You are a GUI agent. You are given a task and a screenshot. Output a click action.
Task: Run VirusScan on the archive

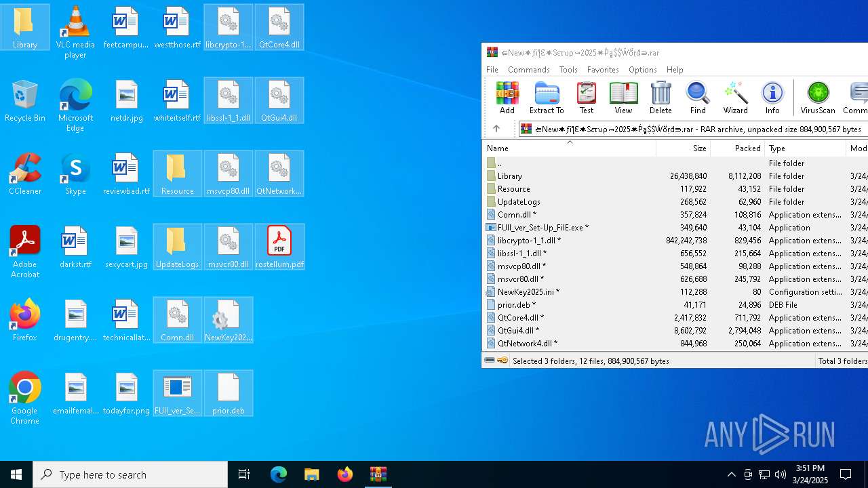pos(818,98)
